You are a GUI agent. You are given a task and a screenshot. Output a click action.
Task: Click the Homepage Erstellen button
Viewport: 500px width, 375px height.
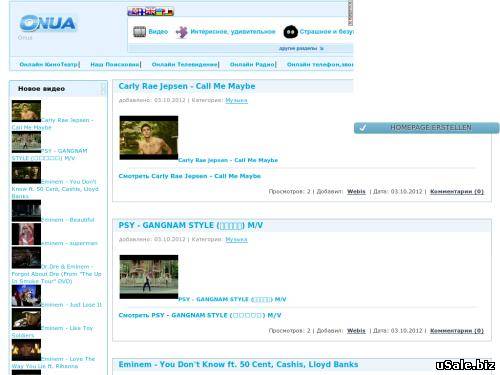(427, 128)
